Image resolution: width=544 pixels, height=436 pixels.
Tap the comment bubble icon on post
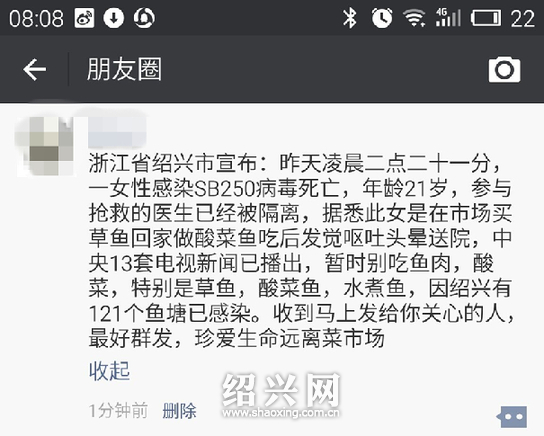click(x=512, y=417)
